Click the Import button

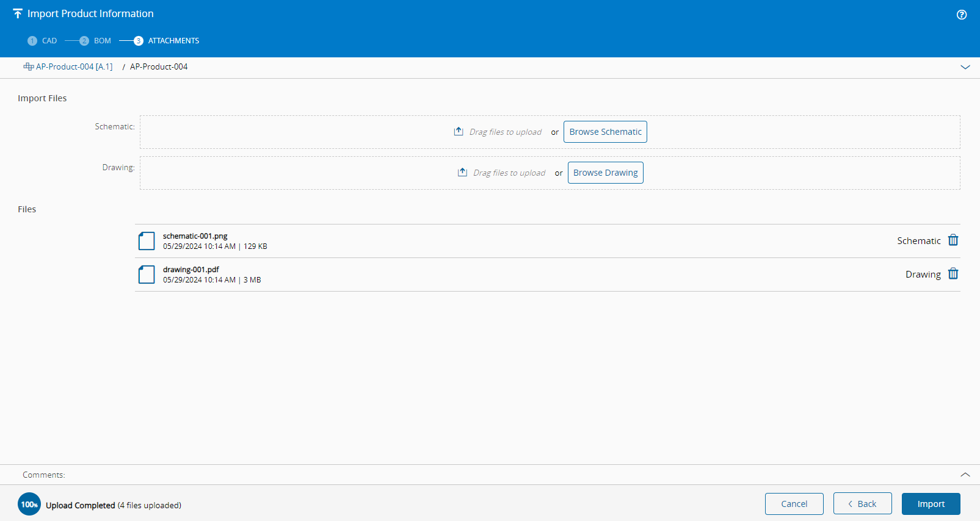point(931,504)
